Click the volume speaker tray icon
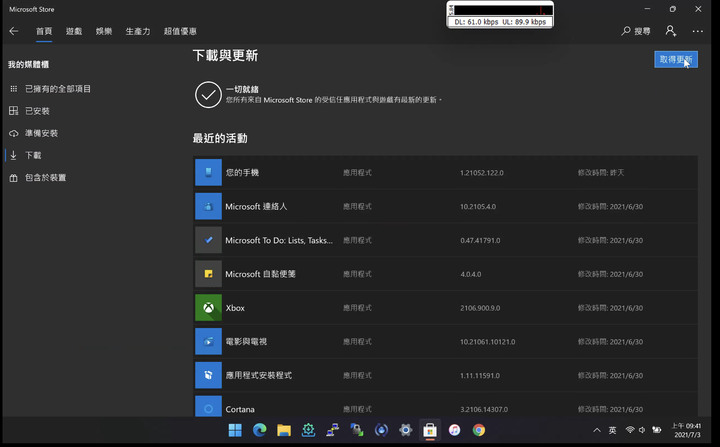The image size is (720, 447). (x=642, y=430)
